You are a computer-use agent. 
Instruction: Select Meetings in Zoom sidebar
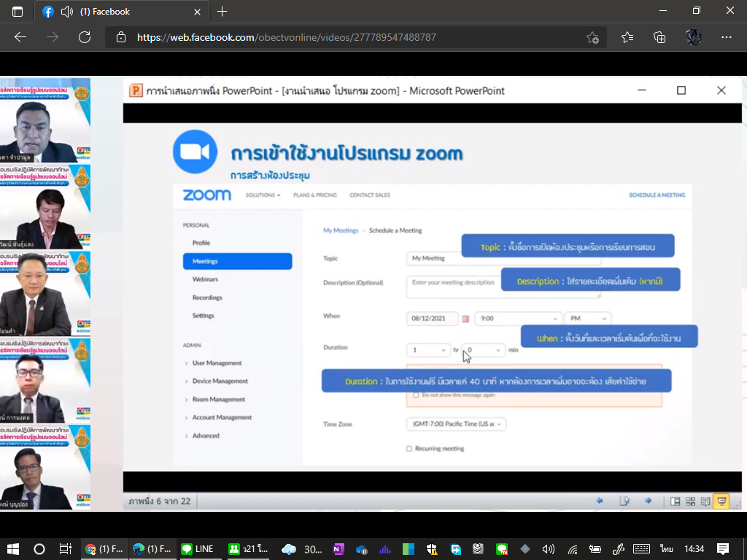pos(237,262)
